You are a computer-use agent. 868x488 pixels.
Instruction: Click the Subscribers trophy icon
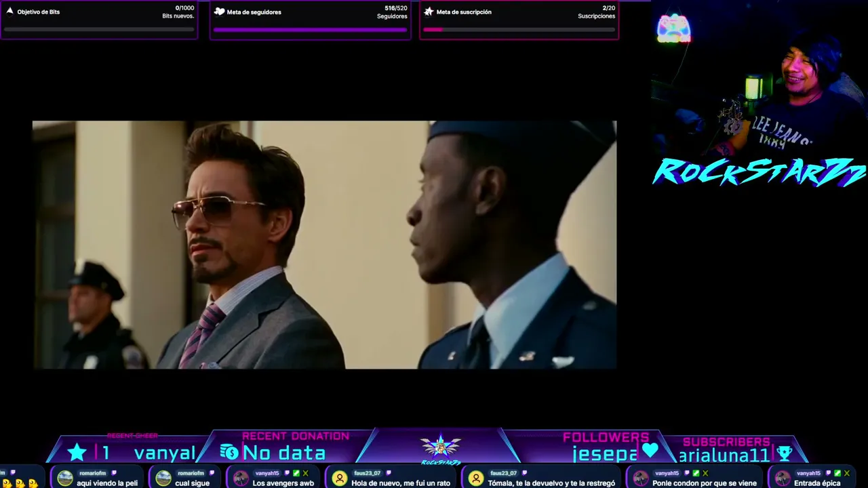(x=785, y=453)
